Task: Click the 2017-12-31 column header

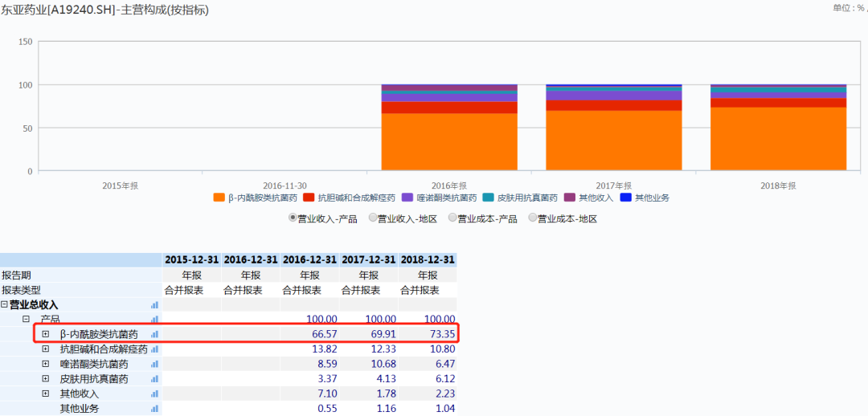Action: tap(369, 260)
